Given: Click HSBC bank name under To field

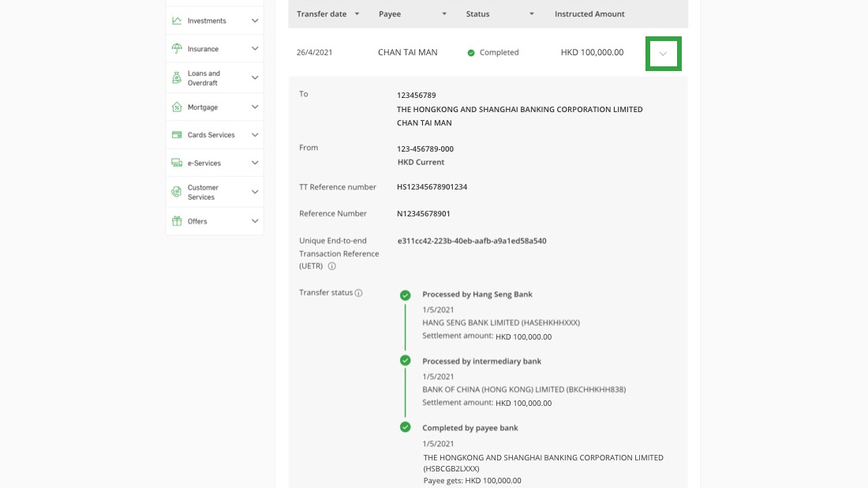Looking at the screenshot, I should 520,110.
